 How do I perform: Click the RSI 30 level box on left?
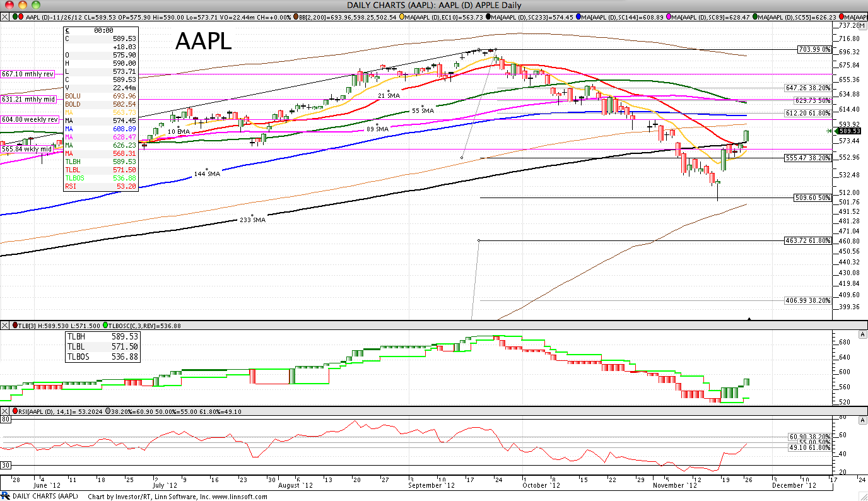(4, 466)
